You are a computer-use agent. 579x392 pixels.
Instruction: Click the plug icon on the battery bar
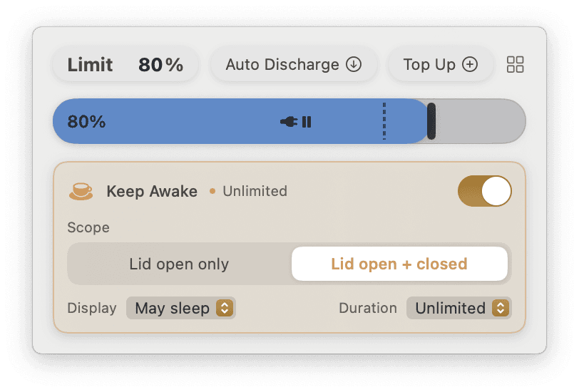[289, 121]
